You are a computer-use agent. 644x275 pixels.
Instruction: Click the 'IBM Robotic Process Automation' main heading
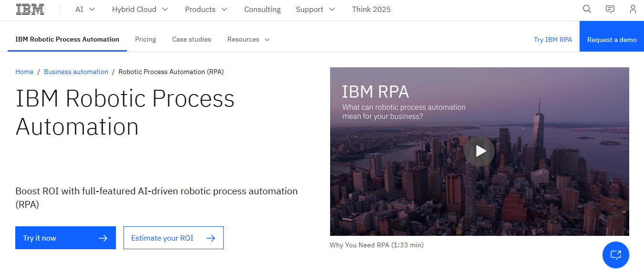coord(125,112)
